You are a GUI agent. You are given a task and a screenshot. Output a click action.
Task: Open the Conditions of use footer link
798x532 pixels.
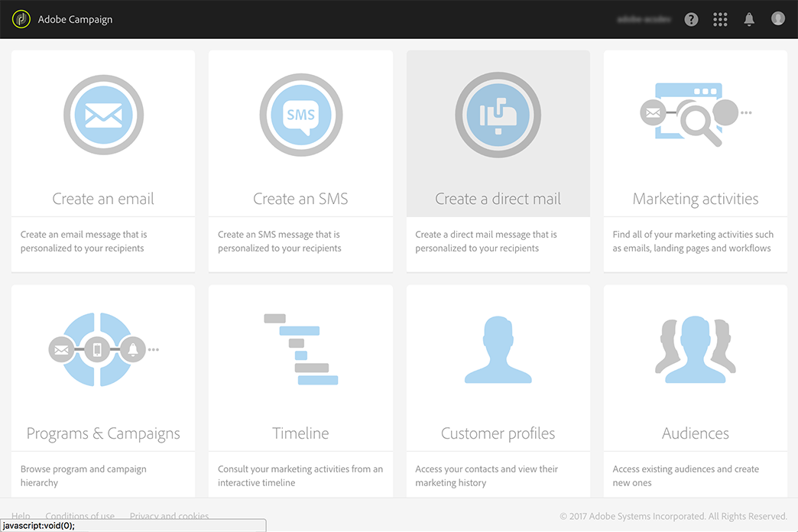[x=80, y=516]
